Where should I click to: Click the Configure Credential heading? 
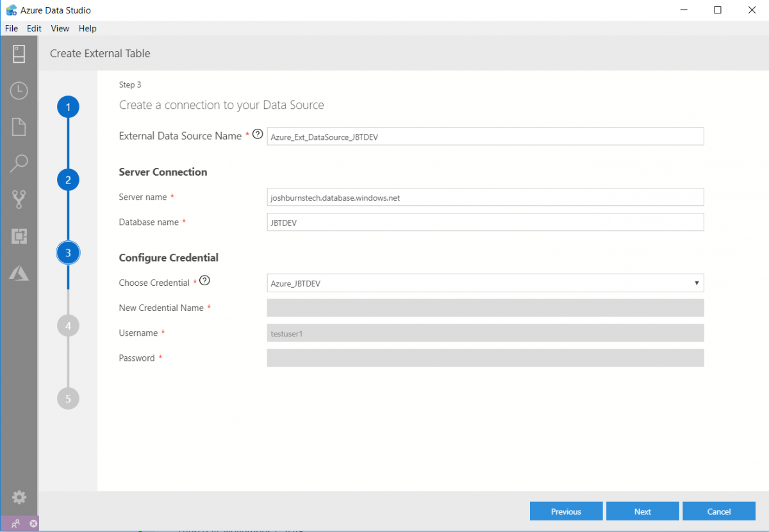(x=169, y=258)
